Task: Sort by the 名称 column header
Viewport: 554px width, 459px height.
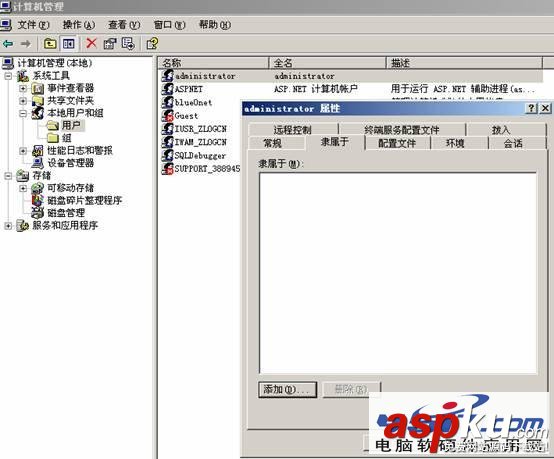Action: [x=213, y=63]
